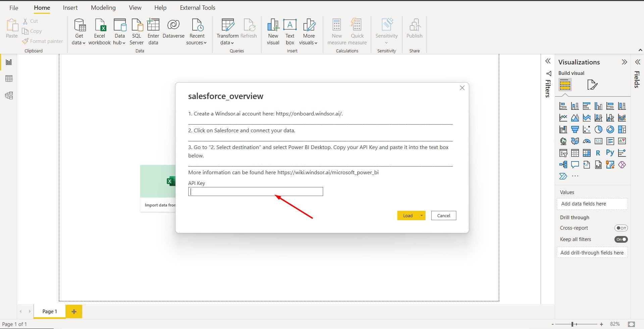Viewport: 644px width, 329px height.
Task: Click Load in the salesforce_overview dialog
Action: pos(408,216)
